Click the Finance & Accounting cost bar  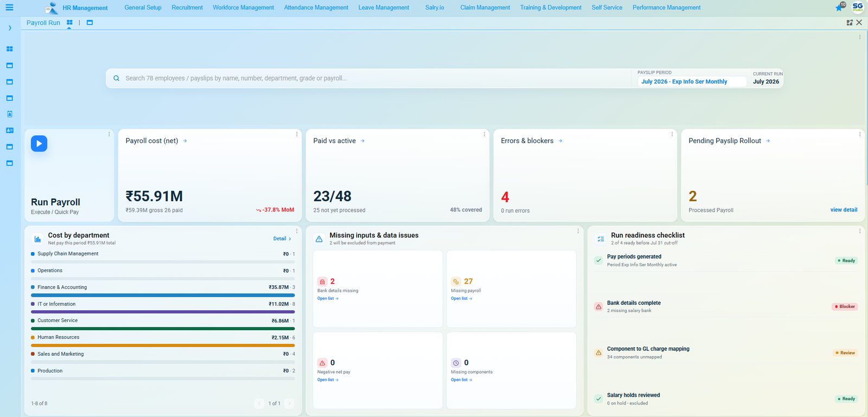[163, 295]
